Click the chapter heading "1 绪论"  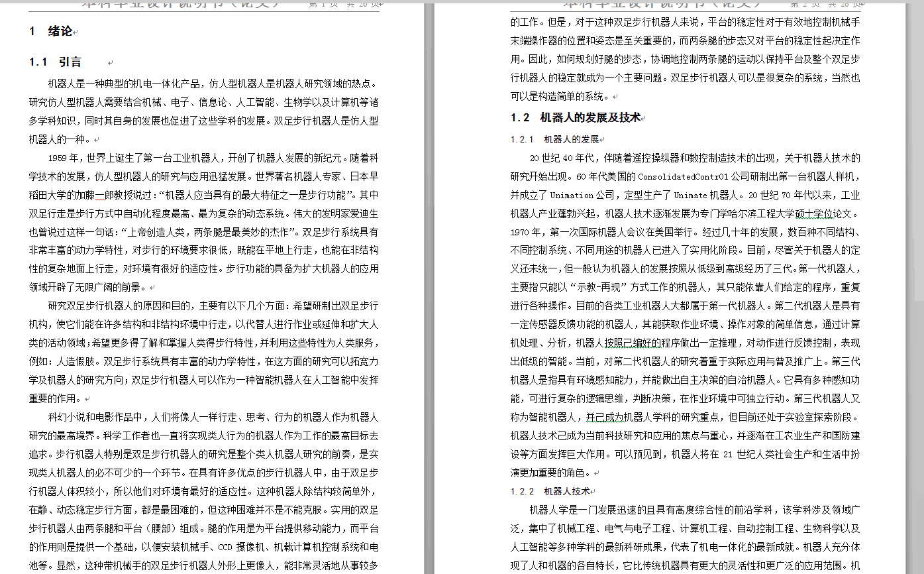pos(52,31)
